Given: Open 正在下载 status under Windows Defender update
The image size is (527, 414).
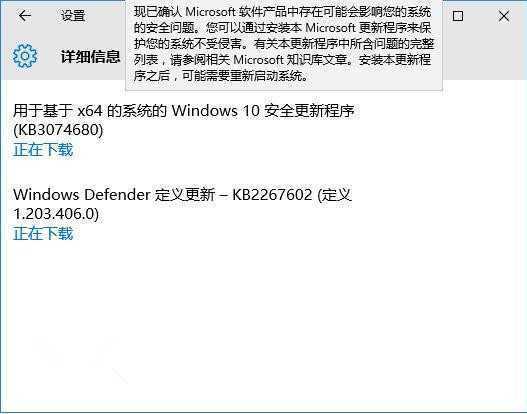Looking at the screenshot, I should (x=43, y=233).
